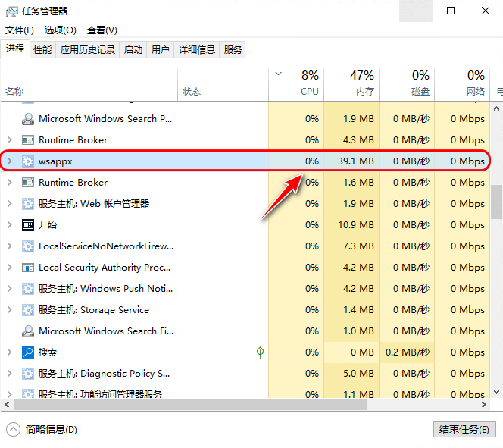Expand 服务主机: Web 帐户管理器
503x448 pixels.
[10, 204]
